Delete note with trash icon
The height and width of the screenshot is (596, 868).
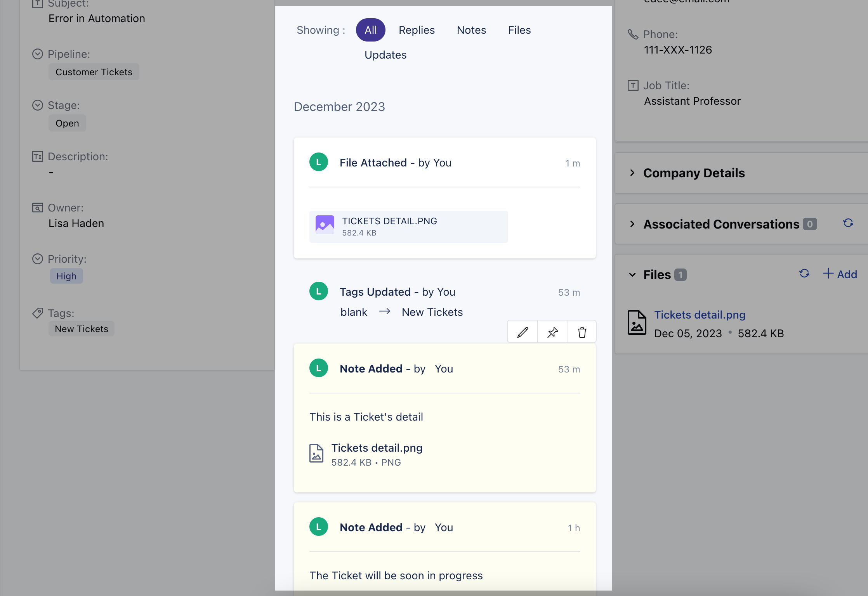(x=582, y=332)
